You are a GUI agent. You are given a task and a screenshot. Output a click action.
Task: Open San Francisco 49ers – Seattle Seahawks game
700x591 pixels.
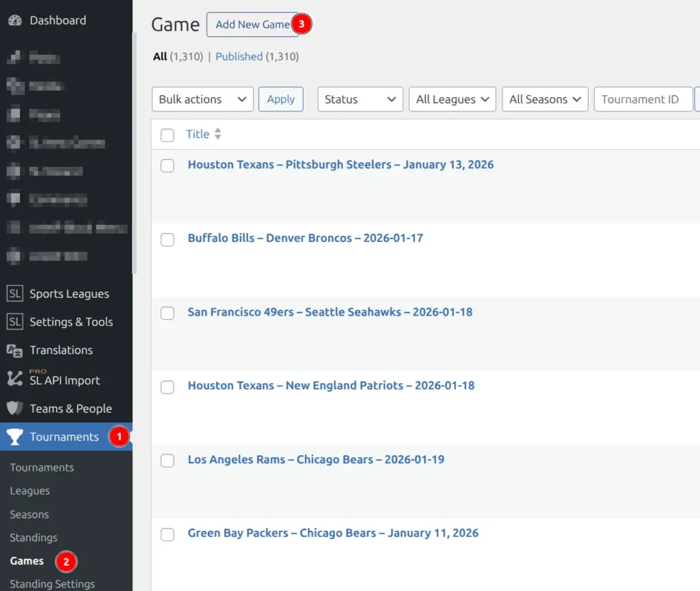(330, 312)
